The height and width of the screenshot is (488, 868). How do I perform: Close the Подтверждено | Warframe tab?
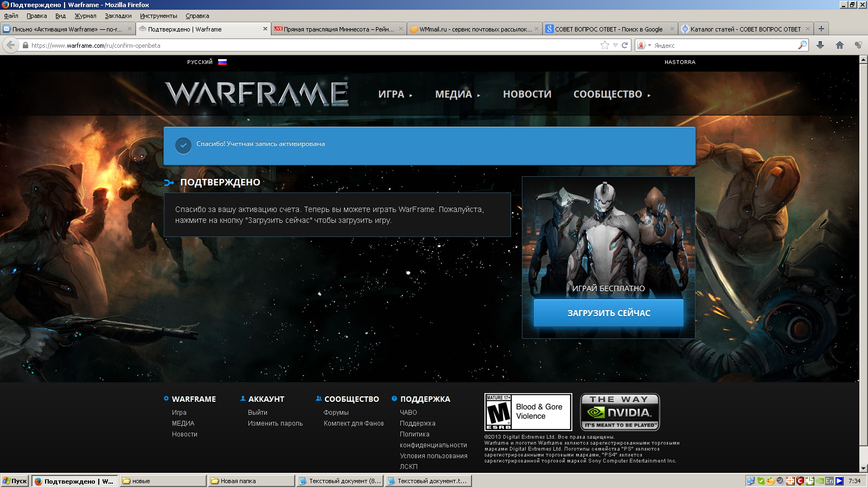(265, 29)
